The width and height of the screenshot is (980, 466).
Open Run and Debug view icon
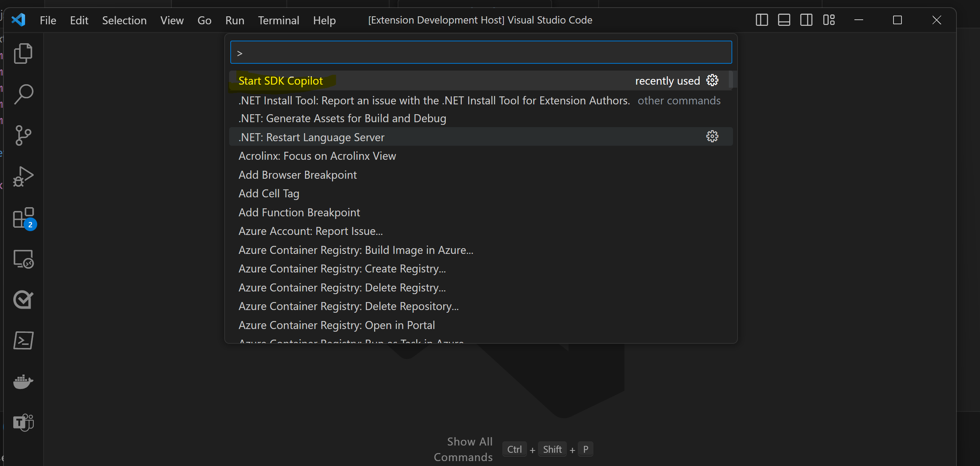tap(23, 176)
